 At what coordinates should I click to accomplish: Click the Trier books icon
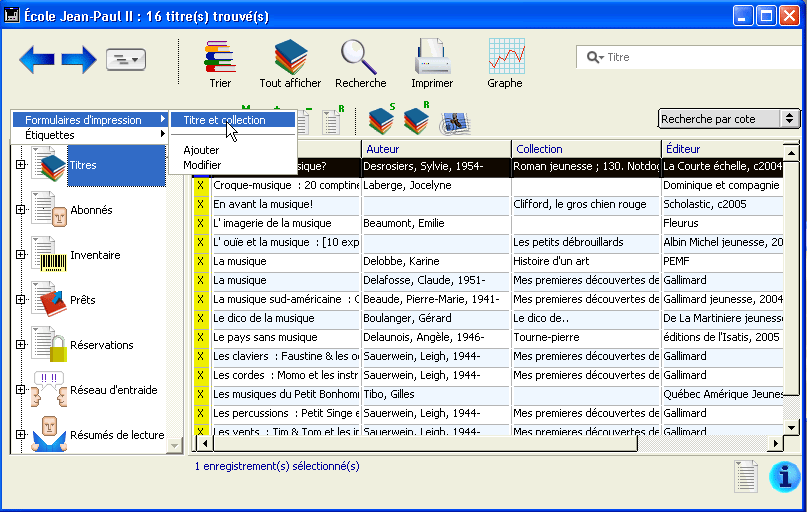220,57
